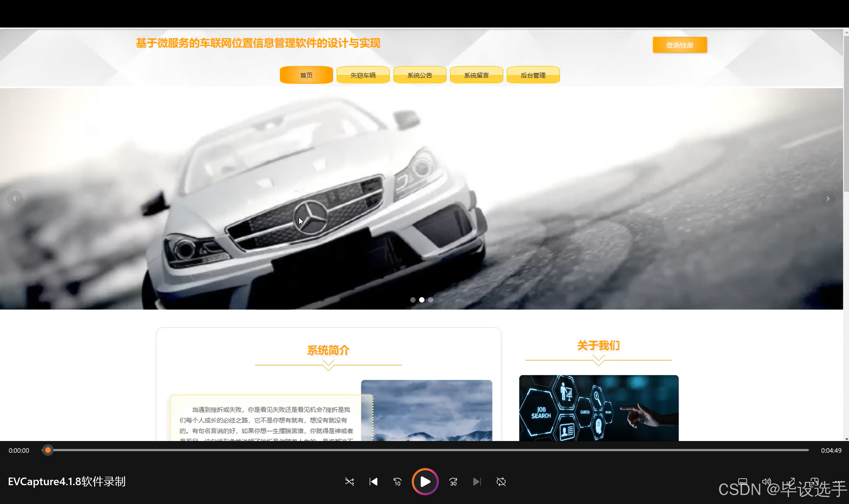
Task: Jump to the next track
Action: pos(477,482)
